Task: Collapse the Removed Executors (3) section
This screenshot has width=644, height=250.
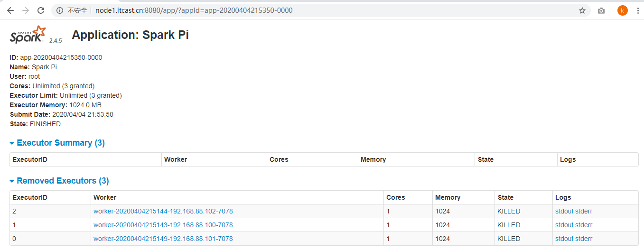Action: tap(59, 181)
